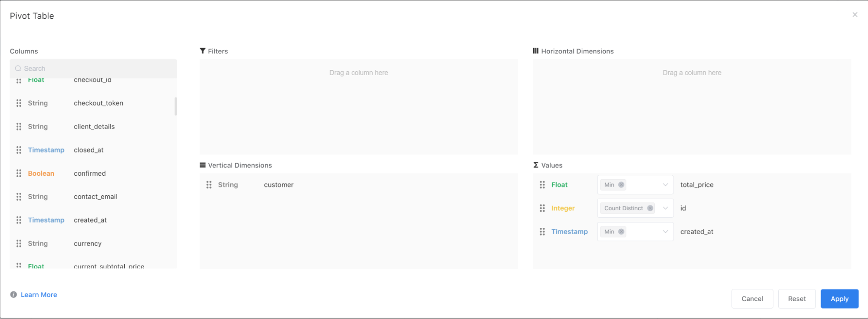Select contact_email column name
Screen dimensions: 868x319
click(96, 197)
